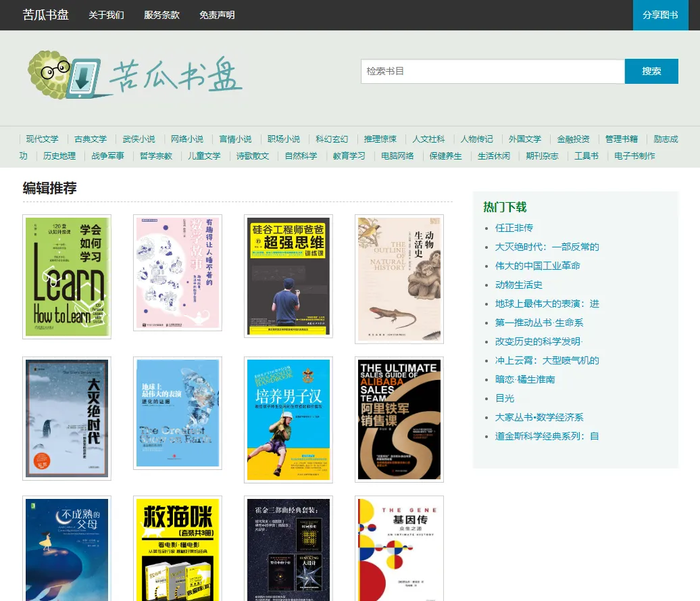Select the 诗歌散文 category
This screenshot has height=601, width=700.
click(253, 156)
